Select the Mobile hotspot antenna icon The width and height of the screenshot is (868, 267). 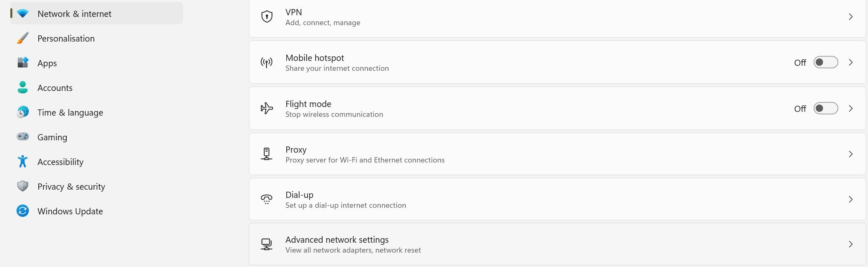(267, 63)
